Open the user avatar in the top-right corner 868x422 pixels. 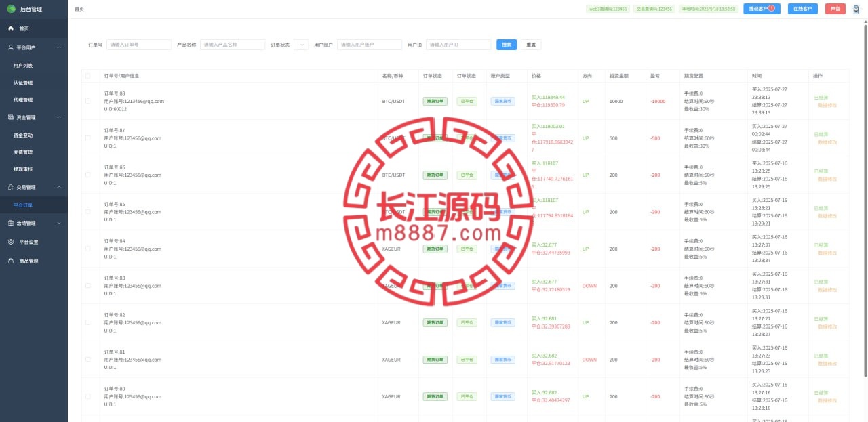[x=856, y=9]
